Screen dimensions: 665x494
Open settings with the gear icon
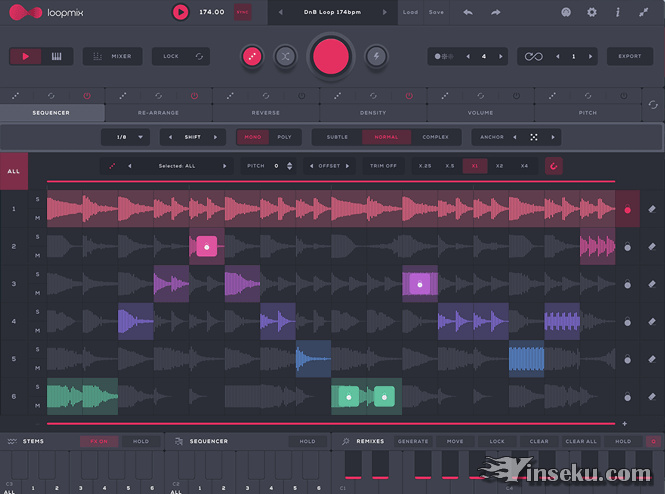point(591,13)
